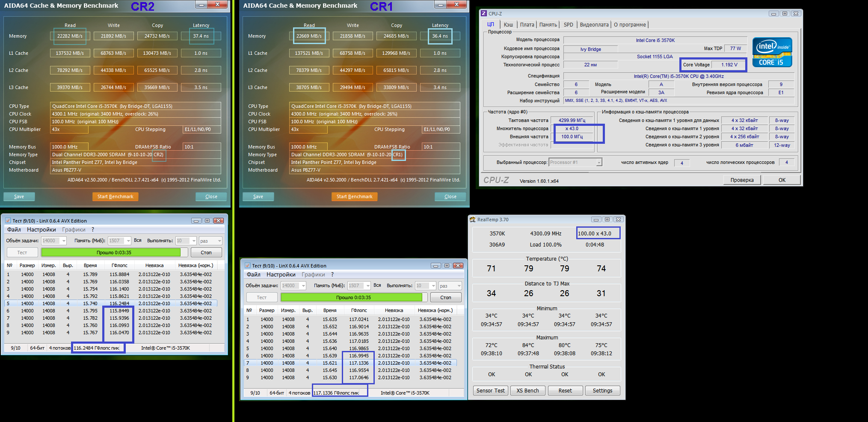Image resolution: width=868 pixels, height=422 pixels.
Task: Click the '100.00 x 43.0' field in RealTemp
Action: pyautogui.click(x=598, y=233)
